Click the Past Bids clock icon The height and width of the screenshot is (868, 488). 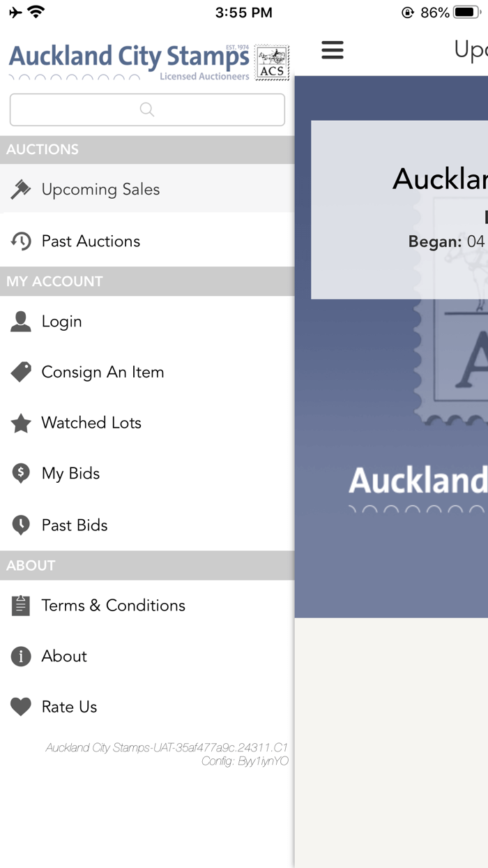coord(22,524)
